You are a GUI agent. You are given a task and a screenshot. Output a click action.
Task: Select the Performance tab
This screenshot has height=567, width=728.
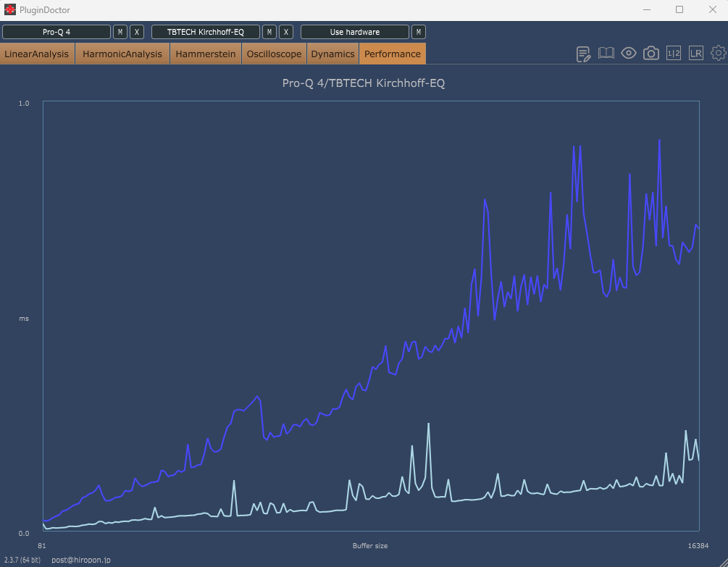coord(393,54)
